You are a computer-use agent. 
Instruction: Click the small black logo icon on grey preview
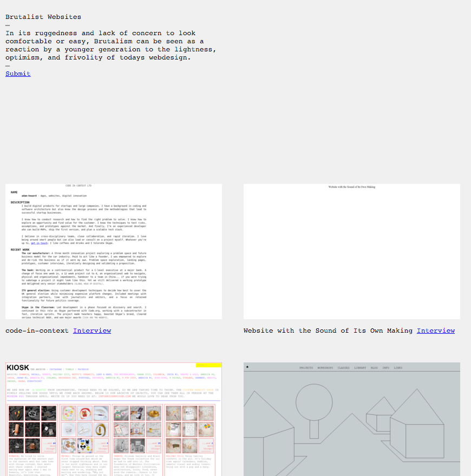pyautogui.click(x=247, y=367)
